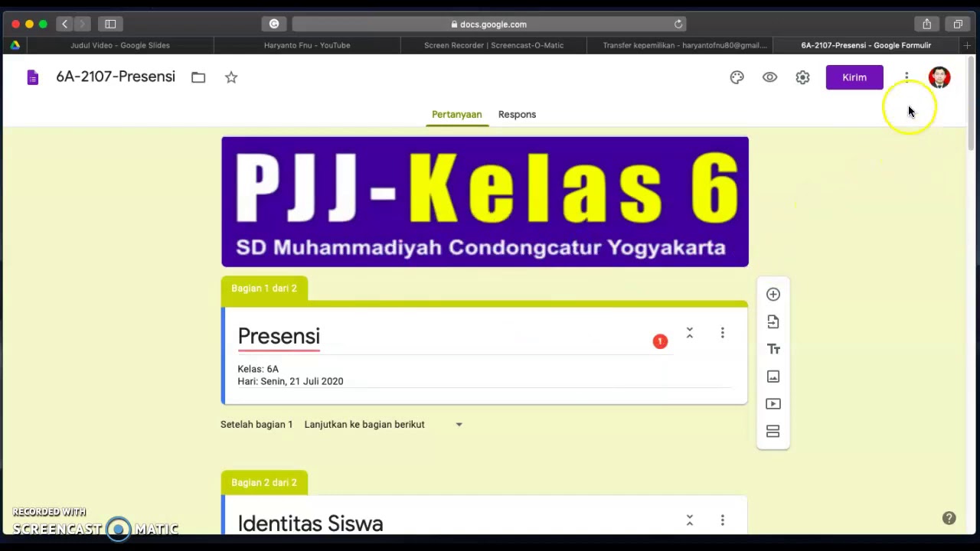Viewport: 980px width, 551px height.
Task: Switch to Judul Video Google Slides tab
Action: click(x=120, y=45)
